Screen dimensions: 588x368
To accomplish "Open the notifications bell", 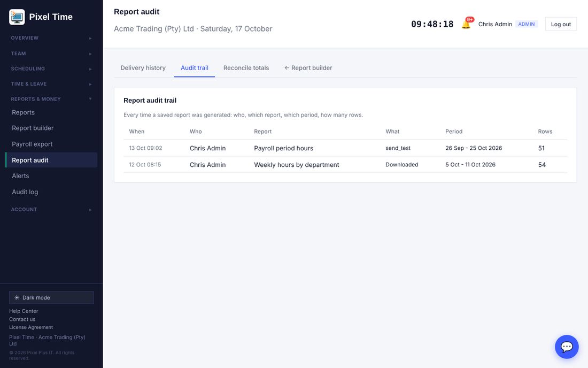I will click(466, 25).
